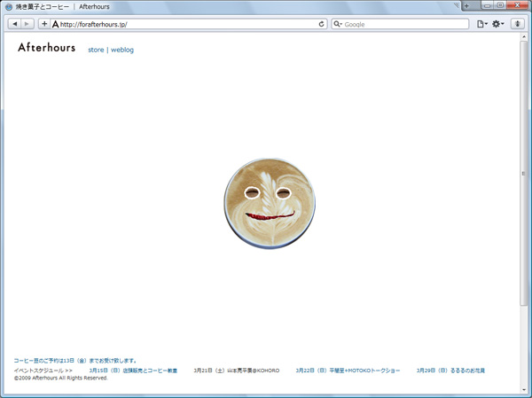Screen dimensions: 532x398
Task: Go forward with the Forward arrow button
Action: (x=27, y=24)
